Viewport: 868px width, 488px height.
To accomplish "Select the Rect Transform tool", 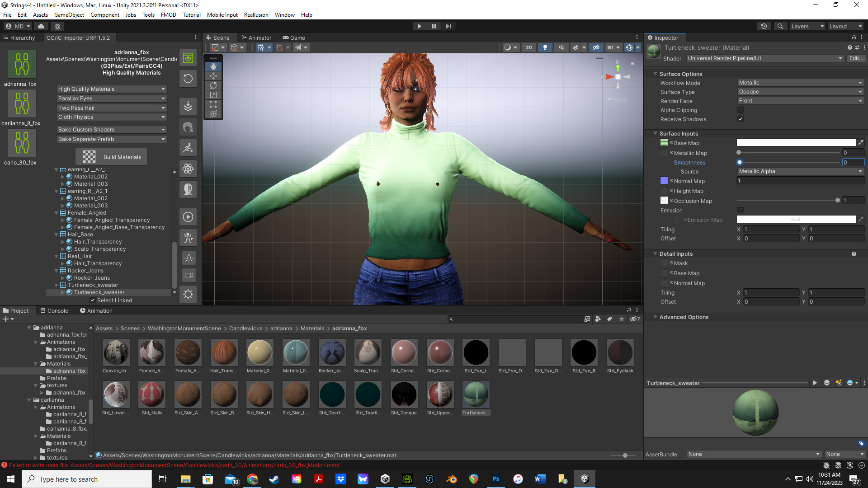I will coord(213,104).
